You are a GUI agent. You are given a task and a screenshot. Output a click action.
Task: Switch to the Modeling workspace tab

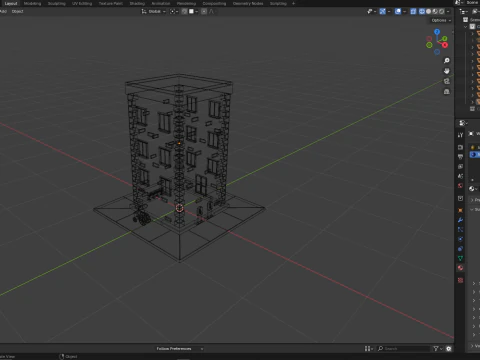click(x=32, y=3)
